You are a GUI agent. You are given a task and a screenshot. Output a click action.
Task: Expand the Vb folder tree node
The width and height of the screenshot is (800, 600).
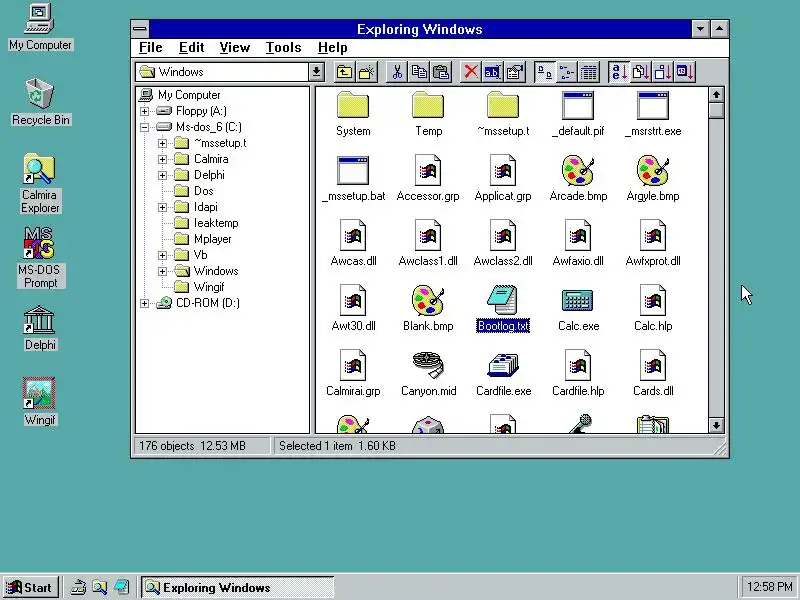coord(162,255)
